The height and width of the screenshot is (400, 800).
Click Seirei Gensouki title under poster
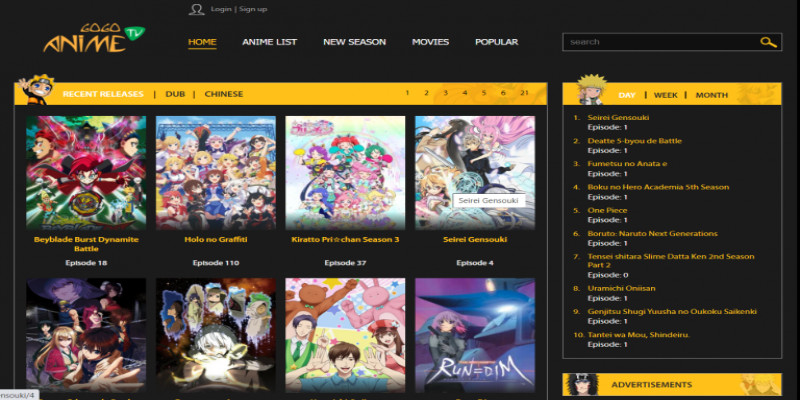pyautogui.click(x=475, y=239)
